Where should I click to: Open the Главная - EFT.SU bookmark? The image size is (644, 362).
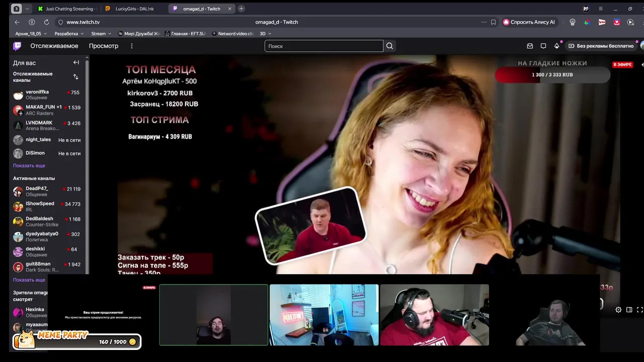coord(185,34)
